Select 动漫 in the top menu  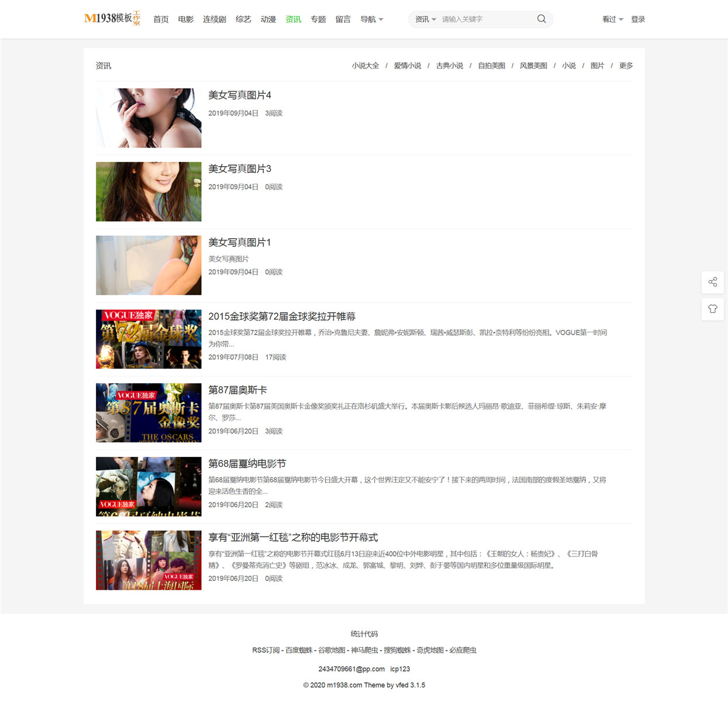click(x=268, y=19)
